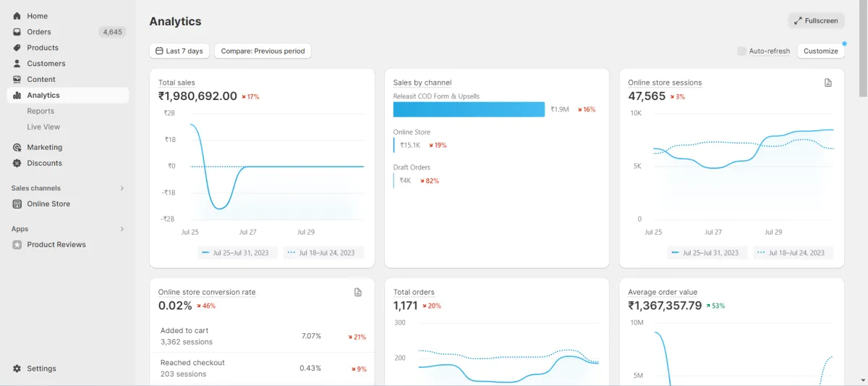
Task: Open Average order value report title
Action: tap(663, 292)
